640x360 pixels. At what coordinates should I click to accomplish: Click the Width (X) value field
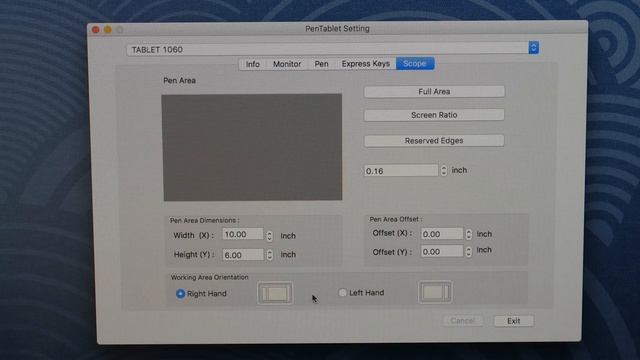(x=243, y=234)
